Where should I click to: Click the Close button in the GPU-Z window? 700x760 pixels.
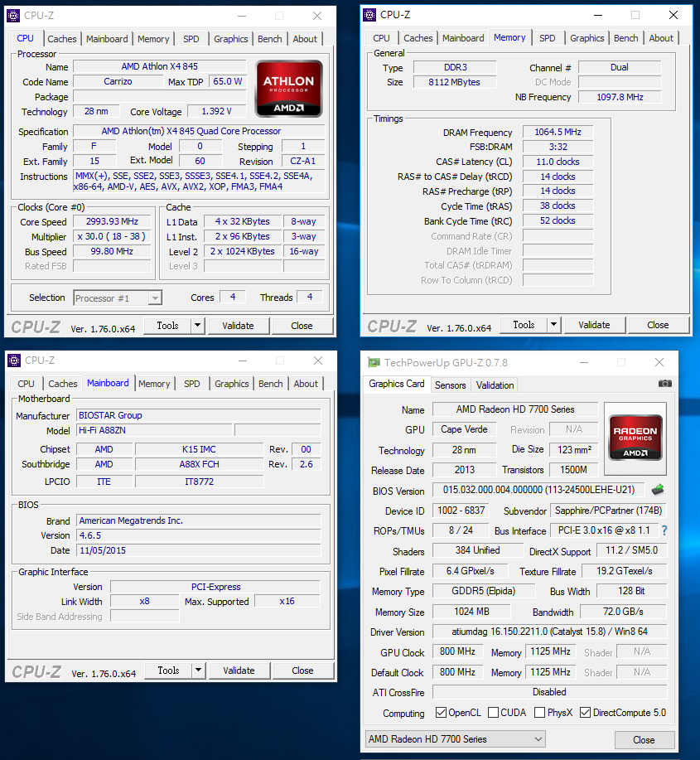[x=644, y=739]
